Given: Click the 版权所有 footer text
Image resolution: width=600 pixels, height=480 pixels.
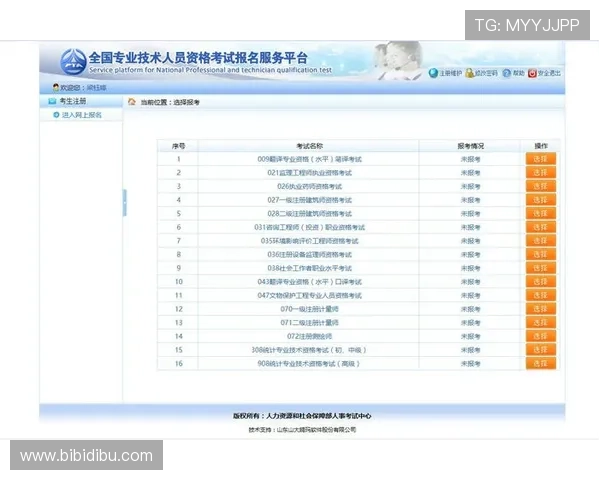Looking at the screenshot, I should [302, 416].
